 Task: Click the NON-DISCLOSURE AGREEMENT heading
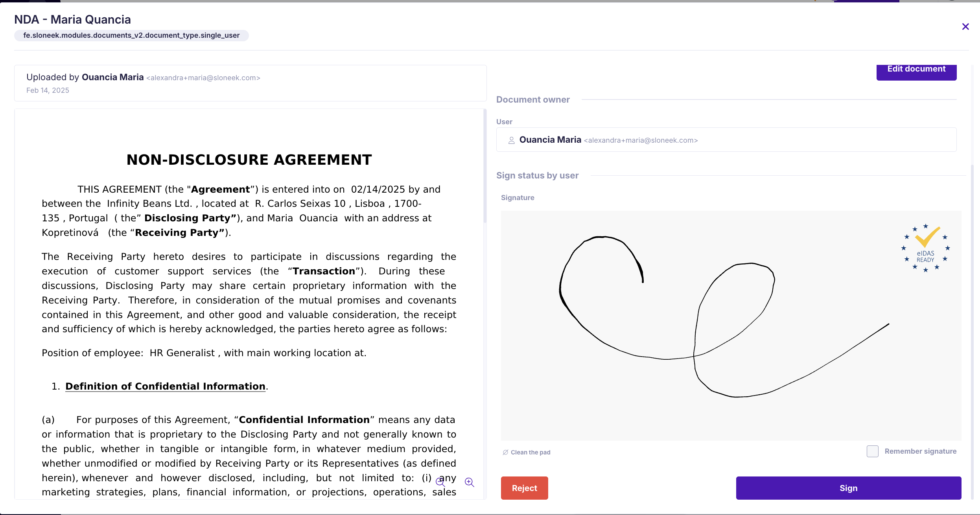click(249, 160)
